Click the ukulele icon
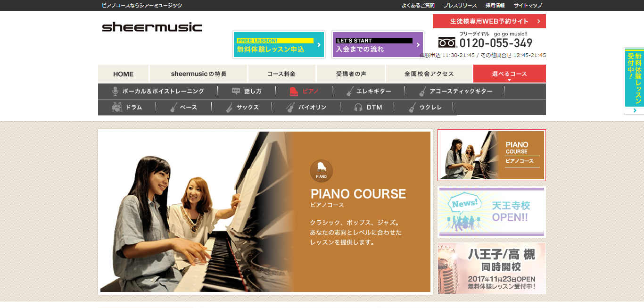Screen dimensions: 644x308 [x=412, y=108]
